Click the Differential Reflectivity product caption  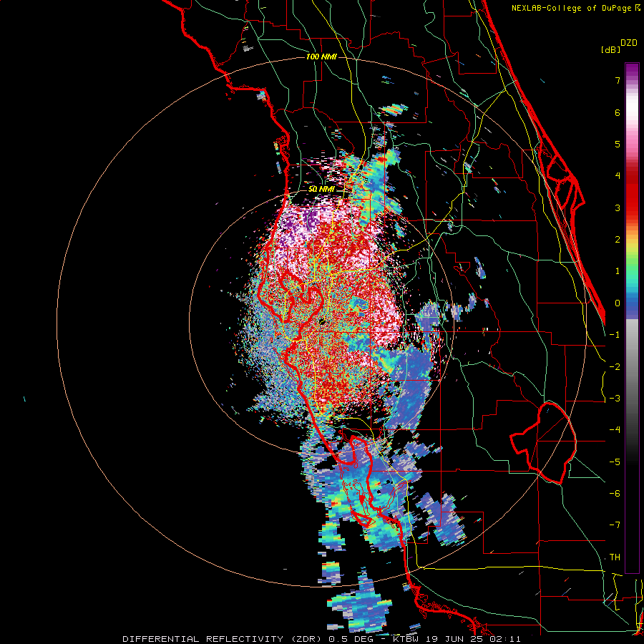(x=321, y=639)
